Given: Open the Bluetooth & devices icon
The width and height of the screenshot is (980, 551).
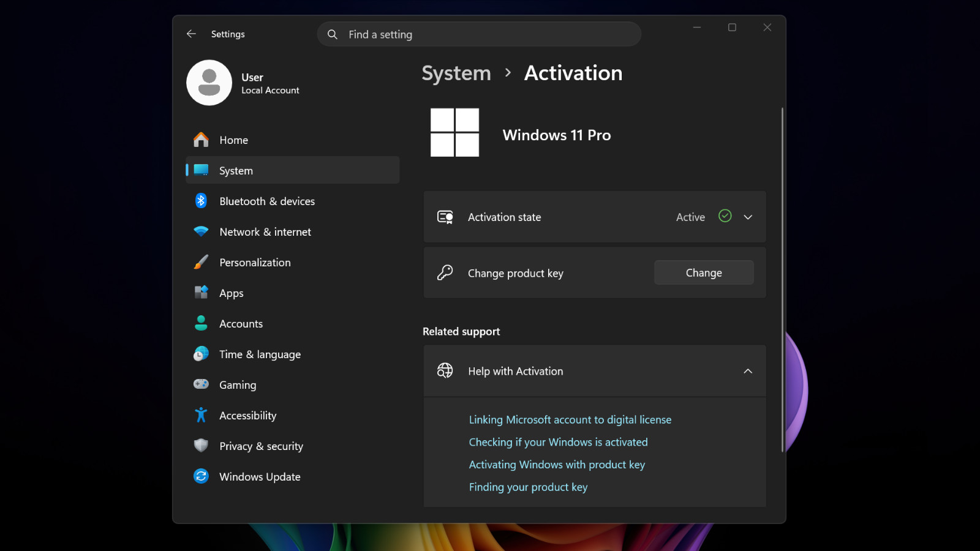Looking at the screenshot, I should tap(201, 201).
